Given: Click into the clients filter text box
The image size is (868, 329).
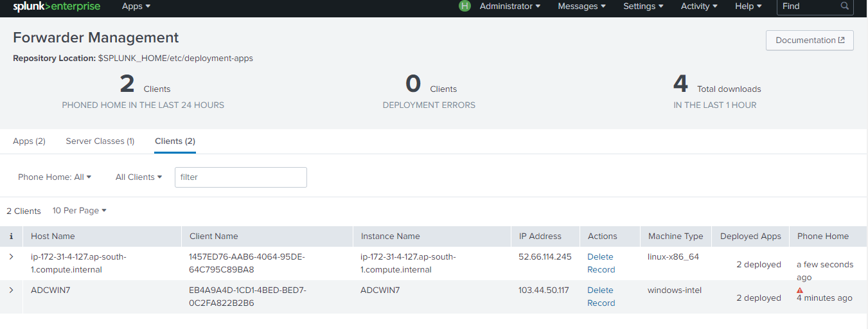Looking at the screenshot, I should point(241,177).
